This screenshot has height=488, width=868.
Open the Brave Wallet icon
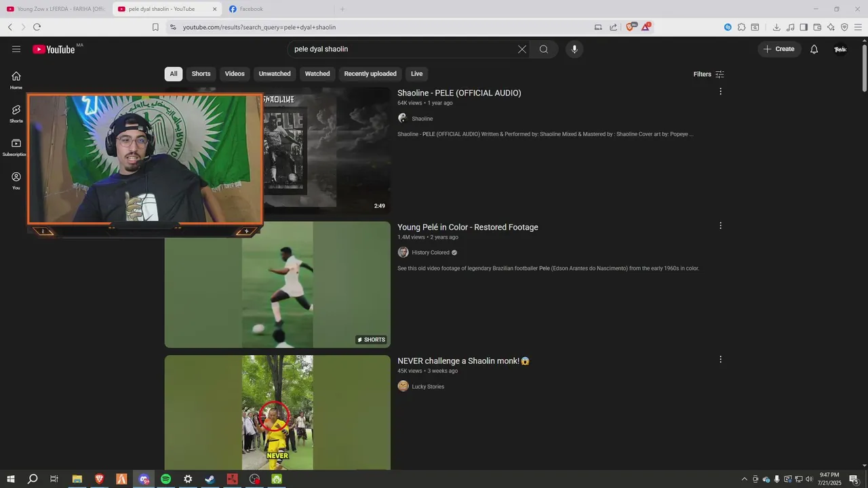(817, 27)
